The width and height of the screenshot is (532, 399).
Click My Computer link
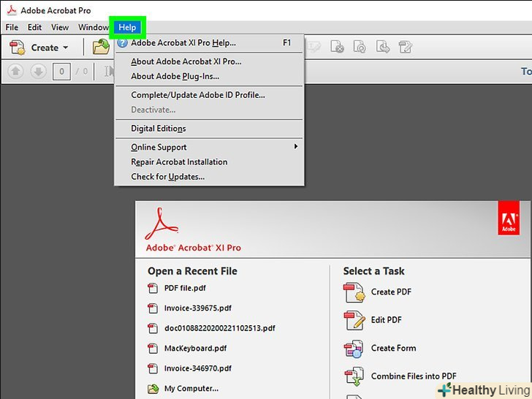pos(191,389)
